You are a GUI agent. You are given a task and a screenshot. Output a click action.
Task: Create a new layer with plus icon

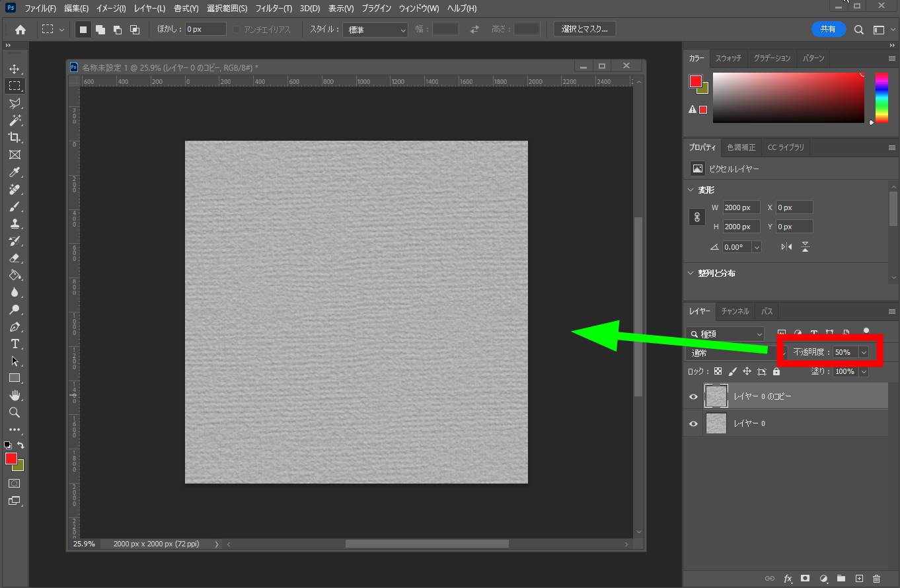(x=859, y=578)
